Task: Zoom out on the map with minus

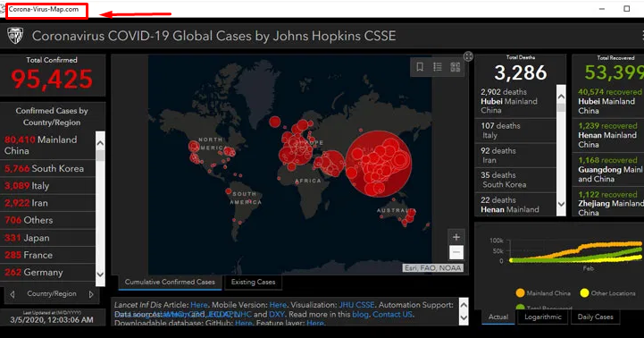Action: tap(456, 252)
